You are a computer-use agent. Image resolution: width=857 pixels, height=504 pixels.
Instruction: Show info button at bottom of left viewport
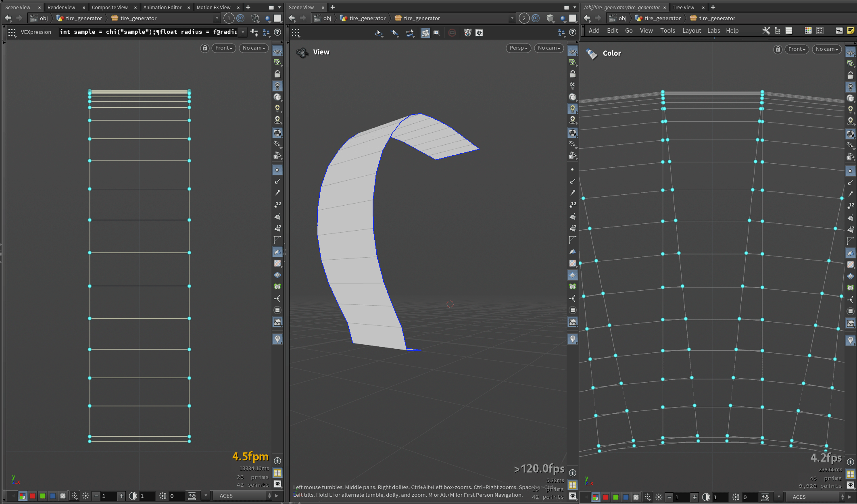pyautogui.click(x=277, y=460)
